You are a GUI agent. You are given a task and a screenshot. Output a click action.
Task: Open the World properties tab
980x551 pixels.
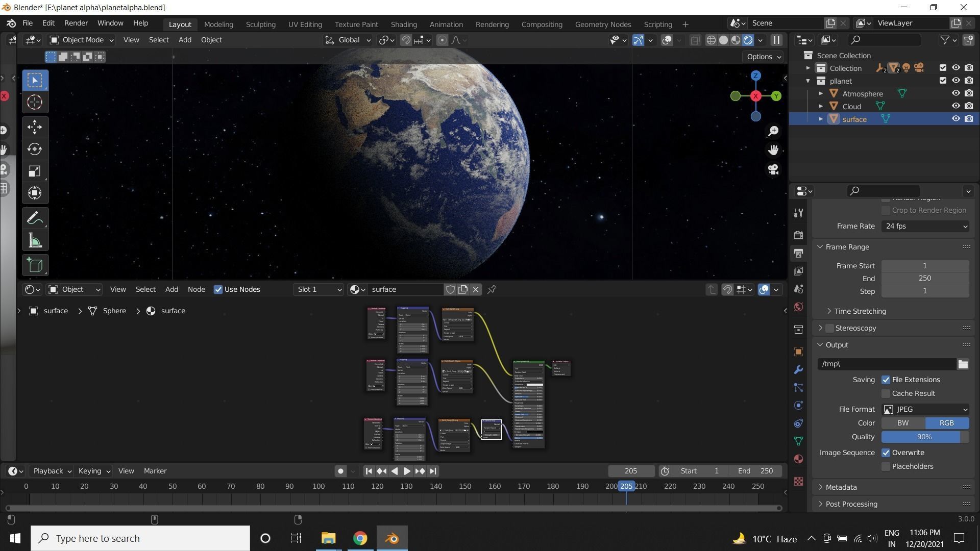799,307
